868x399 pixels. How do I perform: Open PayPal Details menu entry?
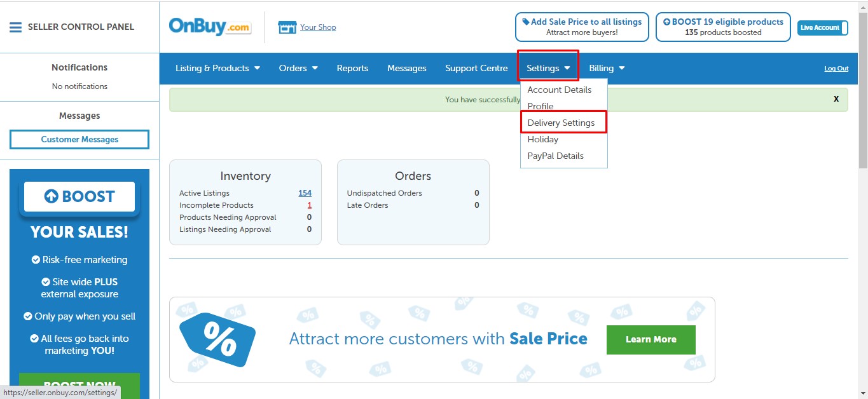click(555, 156)
